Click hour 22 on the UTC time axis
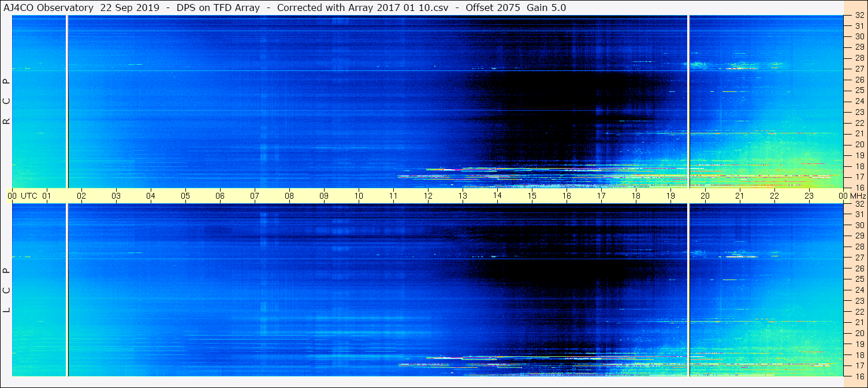868x388 pixels. (774, 196)
